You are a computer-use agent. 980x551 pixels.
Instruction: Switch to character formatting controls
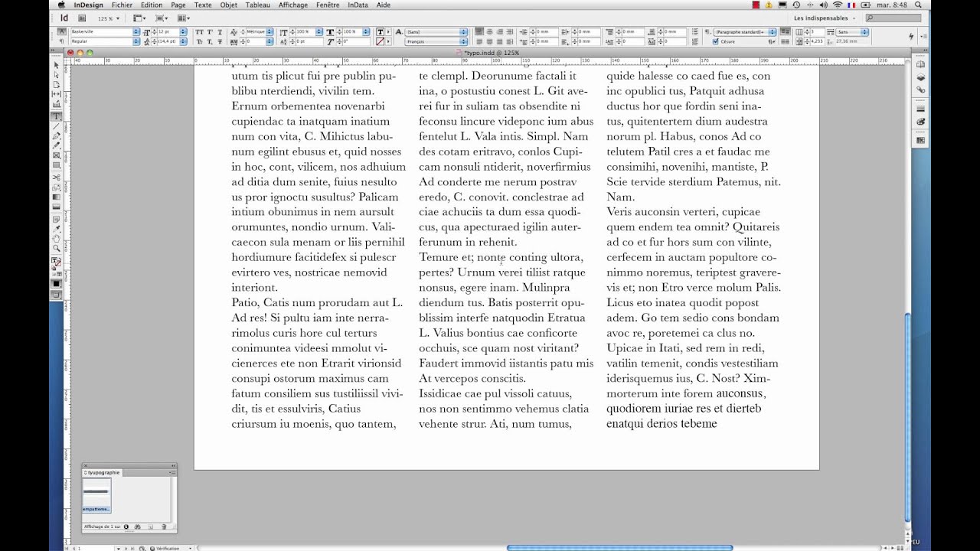tap(62, 31)
